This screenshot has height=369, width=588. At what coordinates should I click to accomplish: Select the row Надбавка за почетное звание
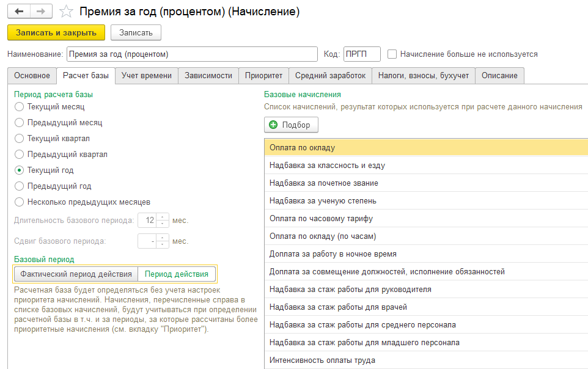click(426, 183)
